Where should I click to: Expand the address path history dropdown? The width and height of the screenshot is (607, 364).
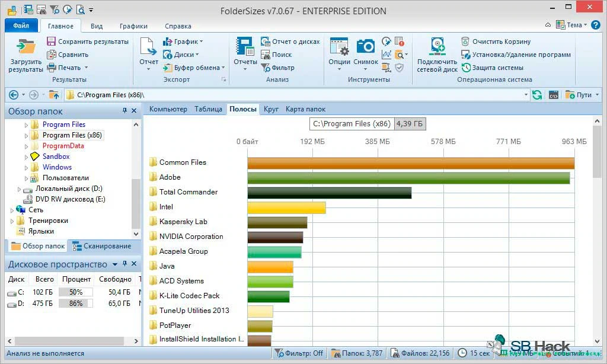526,95
